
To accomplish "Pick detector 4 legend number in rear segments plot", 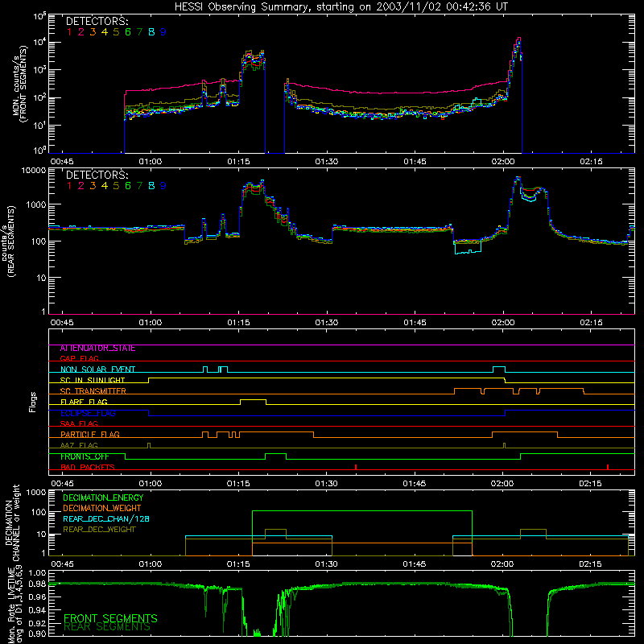I will (x=105, y=186).
